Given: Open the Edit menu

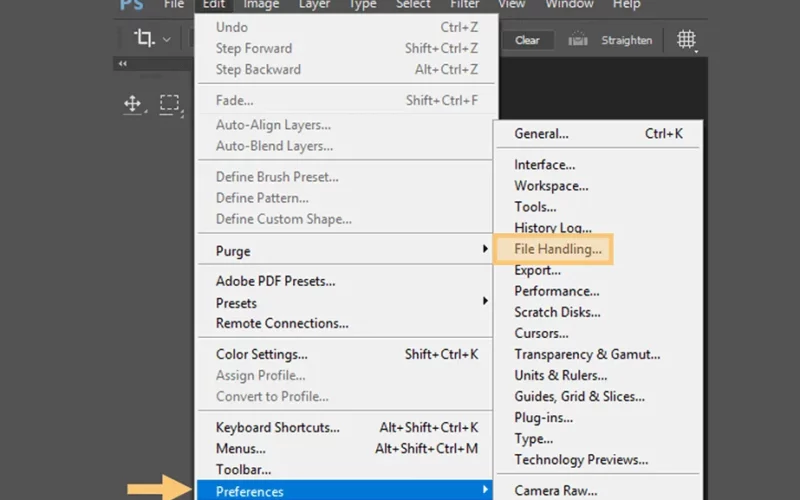Looking at the screenshot, I should point(214,5).
